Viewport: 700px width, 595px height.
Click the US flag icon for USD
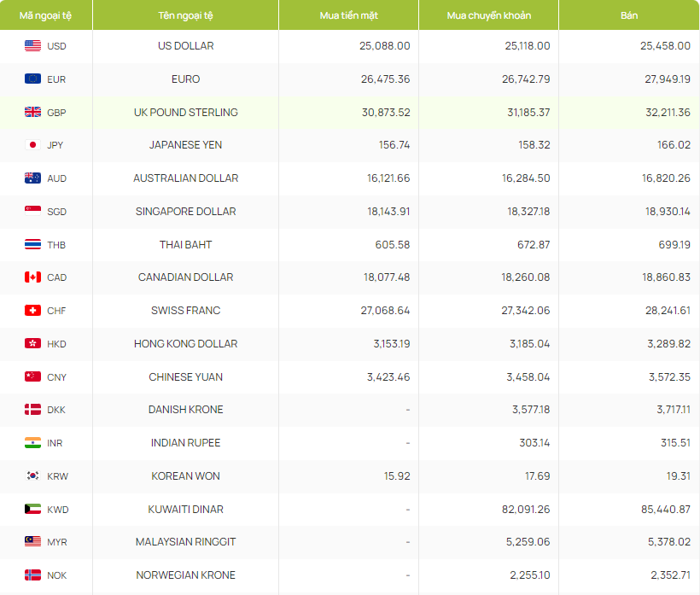point(32,46)
